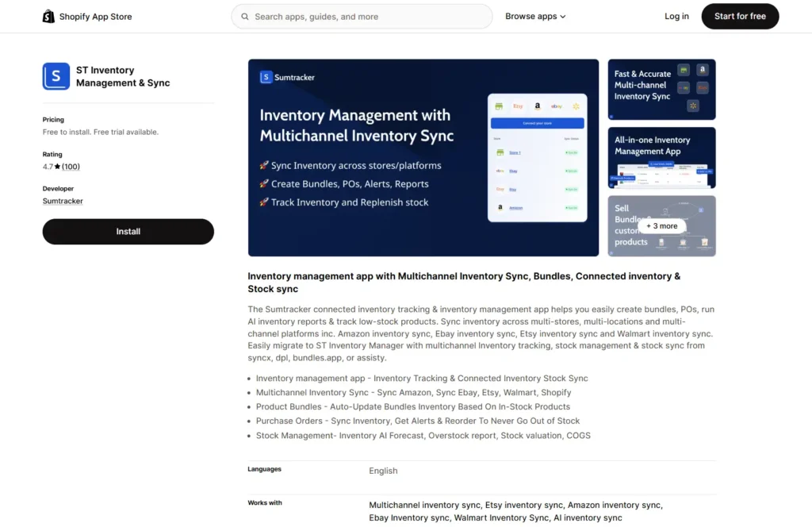
Task: View the All-in-one Inventory Management App thumbnail
Action: tap(661, 157)
